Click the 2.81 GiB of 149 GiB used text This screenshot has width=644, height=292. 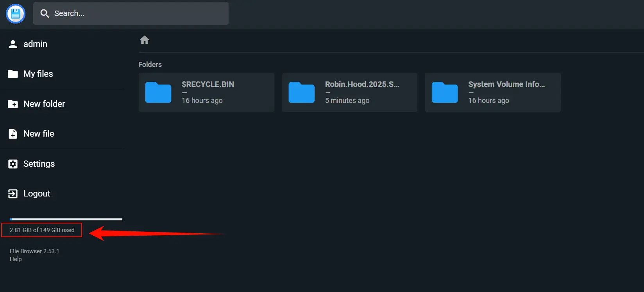42,230
